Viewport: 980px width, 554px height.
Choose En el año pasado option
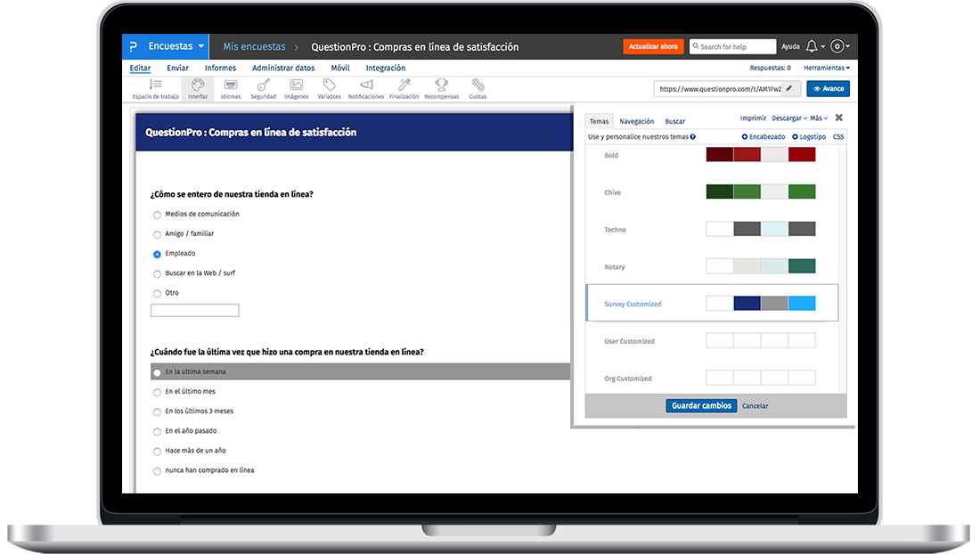click(157, 432)
